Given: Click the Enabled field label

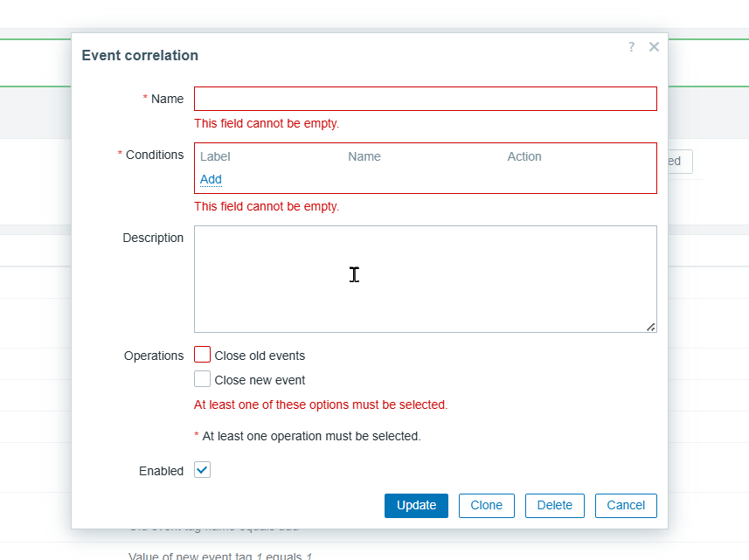Looking at the screenshot, I should click(161, 471).
